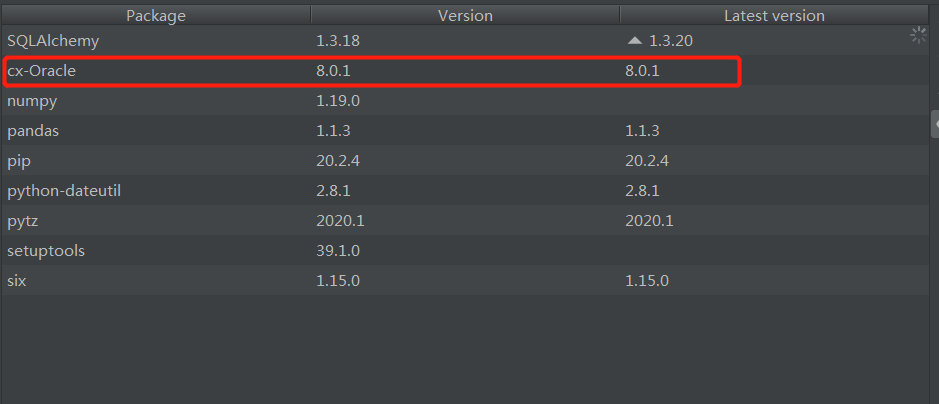Select the cx-Oracle package row
The width and height of the screenshot is (939, 404).
[x=465, y=71]
